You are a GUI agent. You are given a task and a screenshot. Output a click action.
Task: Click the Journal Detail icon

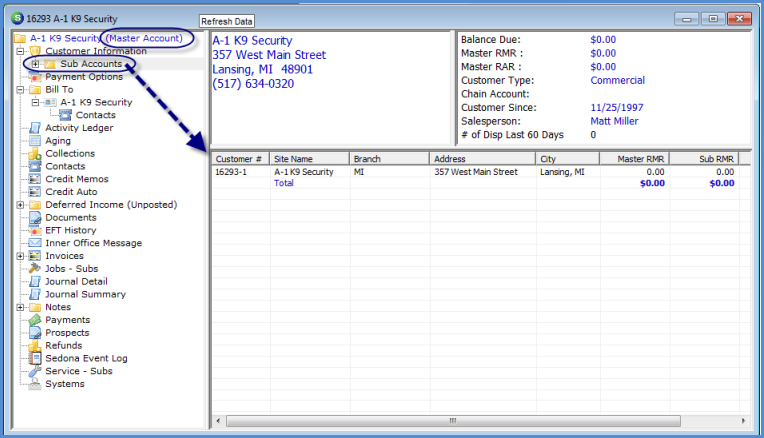(x=35, y=282)
